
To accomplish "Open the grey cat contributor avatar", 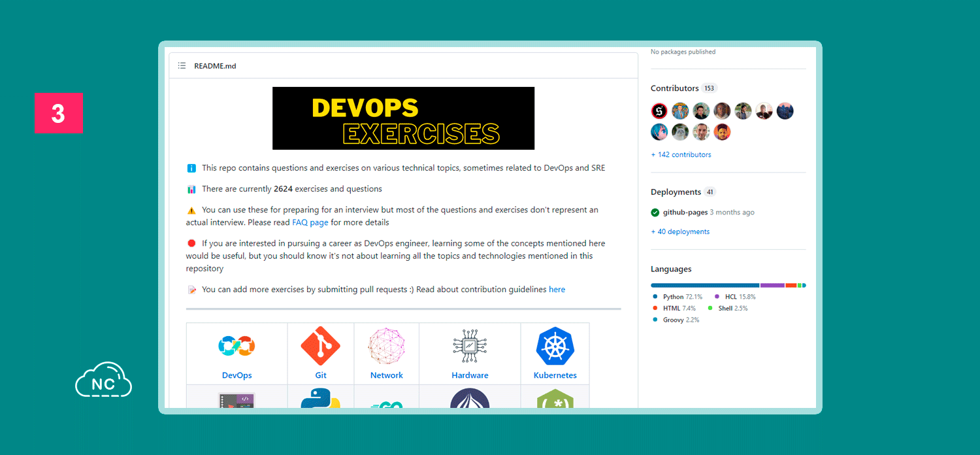I will tap(680, 132).
